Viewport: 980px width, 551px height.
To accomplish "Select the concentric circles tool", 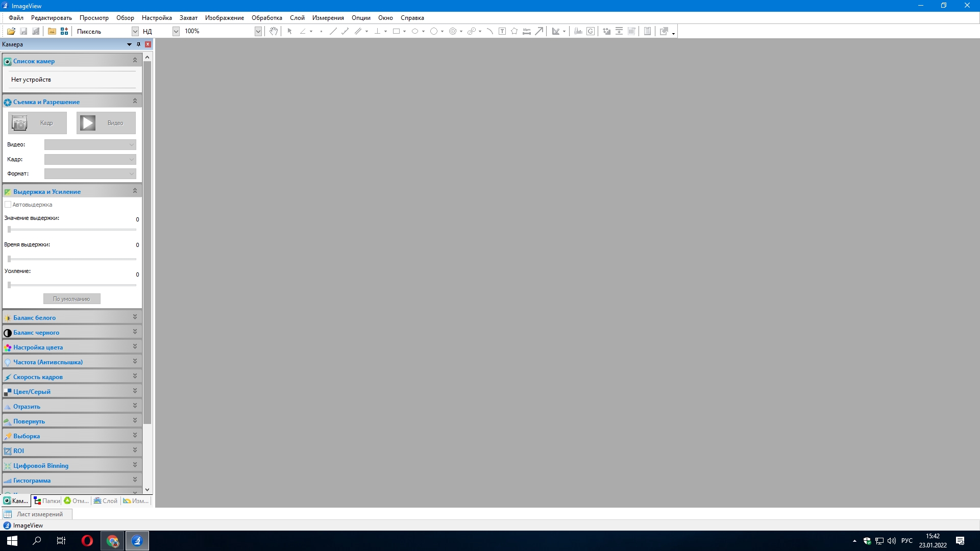I will click(452, 31).
